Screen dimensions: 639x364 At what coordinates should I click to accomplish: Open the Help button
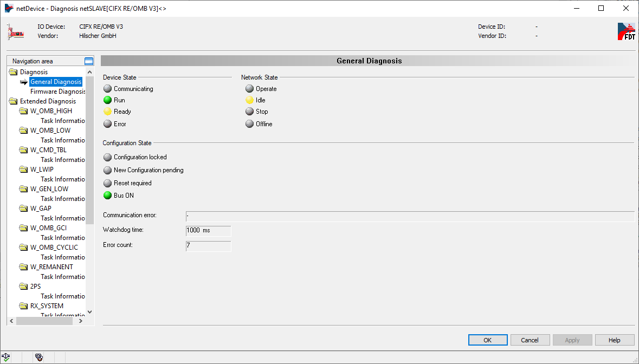point(614,340)
